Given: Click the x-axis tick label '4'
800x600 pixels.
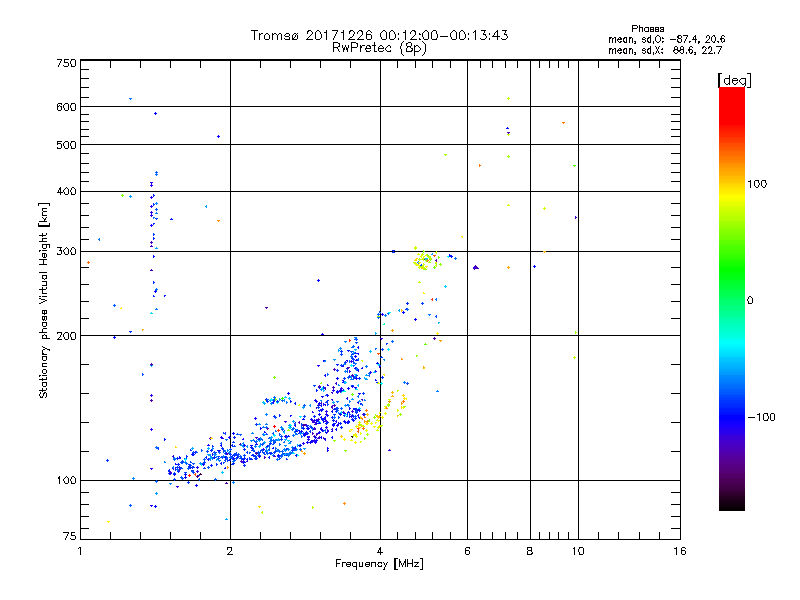Looking at the screenshot, I should coord(380,551).
